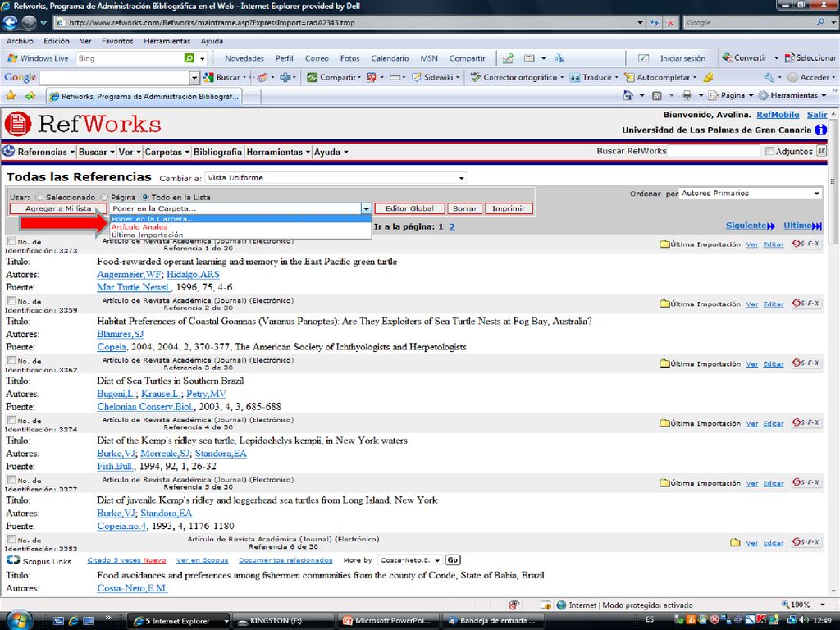
Task: Go to page 2 link
Action: click(452, 226)
